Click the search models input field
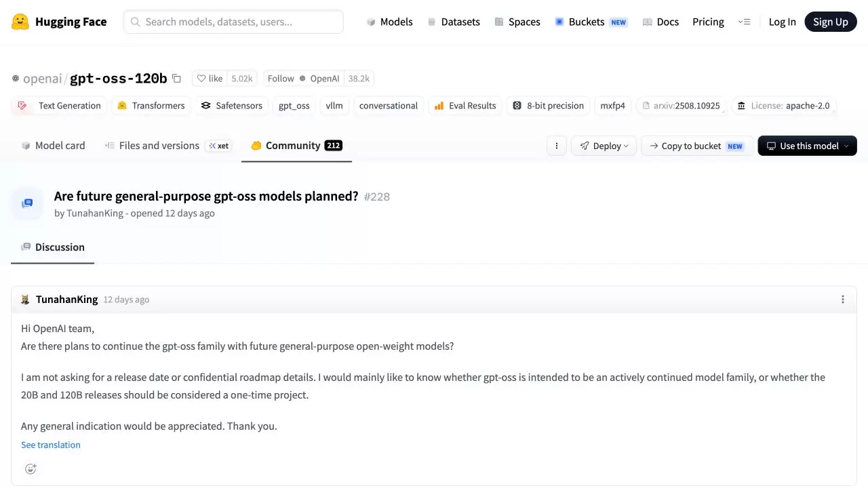This screenshot has height=488, width=868. (x=233, y=22)
